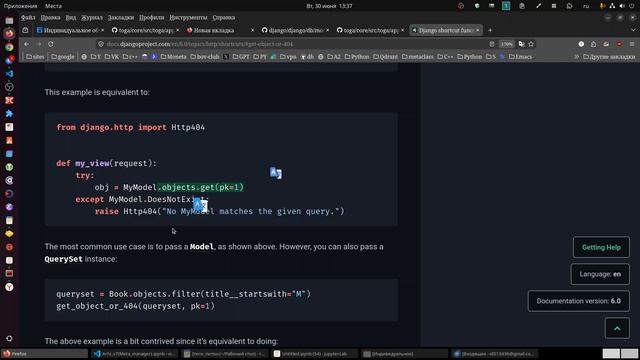Open the Закладки menu
Image resolution: width=640 pixels, height=360 pixels.
121,18
